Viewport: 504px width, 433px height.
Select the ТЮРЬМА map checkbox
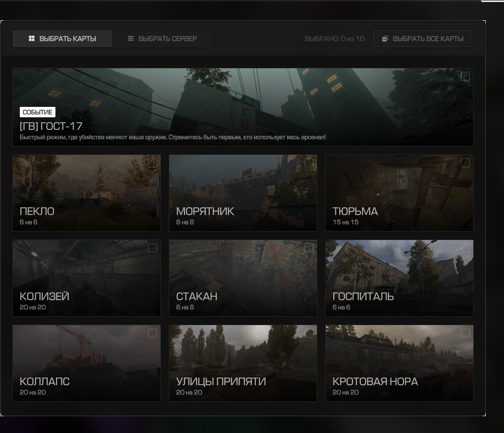tap(465, 163)
